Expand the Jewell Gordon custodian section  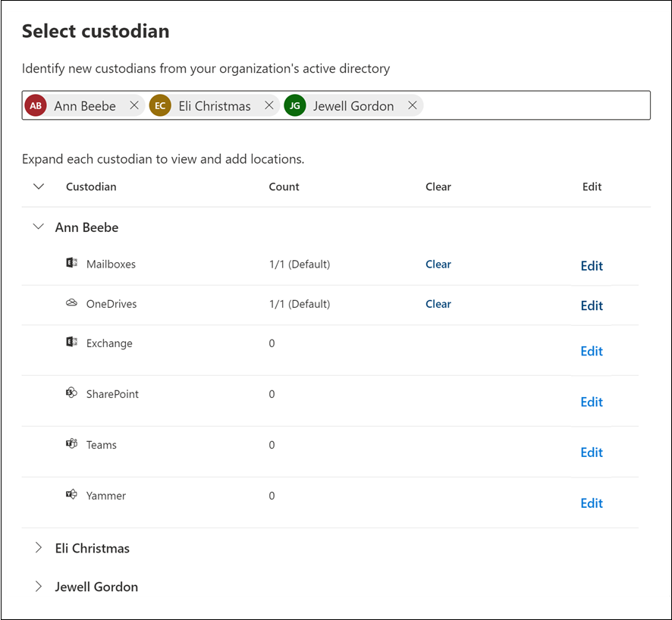pyautogui.click(x=38, y=586)
